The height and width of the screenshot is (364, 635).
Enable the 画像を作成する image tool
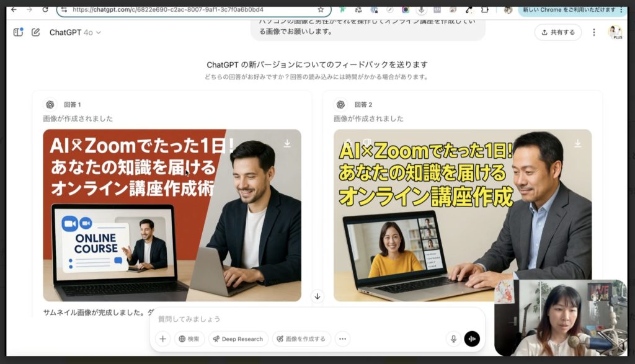(x=301, y=339)
